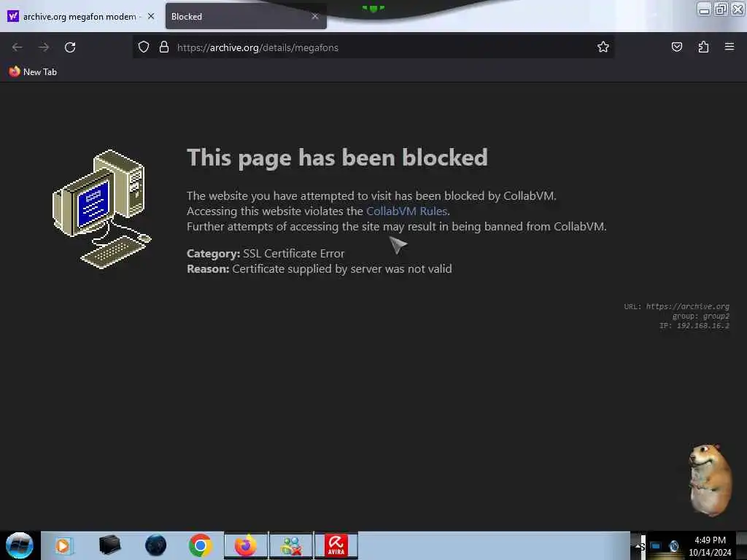This screenshot has width=747, height=560.
Task: Close the Blocked tab
Action: (x=315, y=16)
